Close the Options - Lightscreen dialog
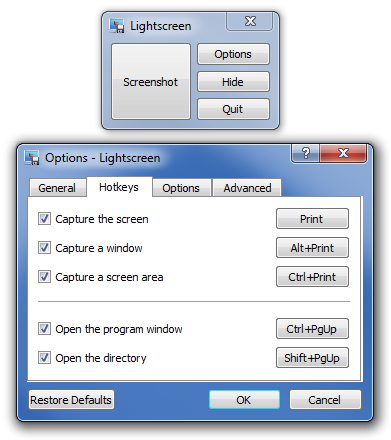The image size is (391, 440). [x=343, y=153]
